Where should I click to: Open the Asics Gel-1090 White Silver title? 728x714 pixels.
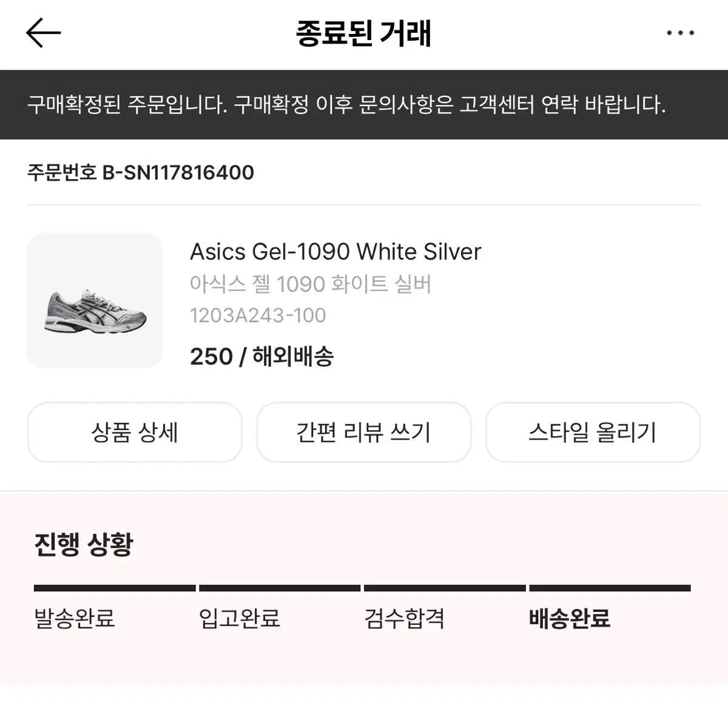click(x=335, y=252)
